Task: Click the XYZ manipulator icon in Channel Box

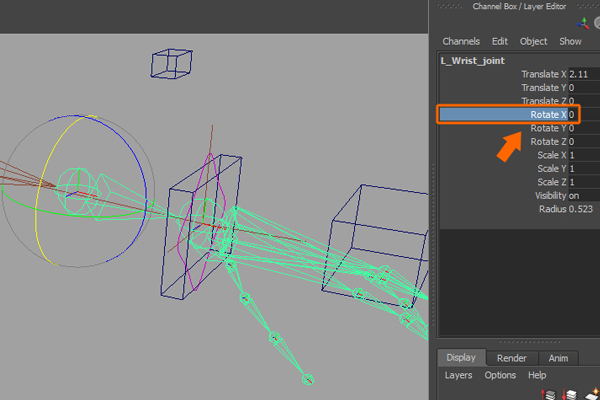Action: tap(583, 23)
